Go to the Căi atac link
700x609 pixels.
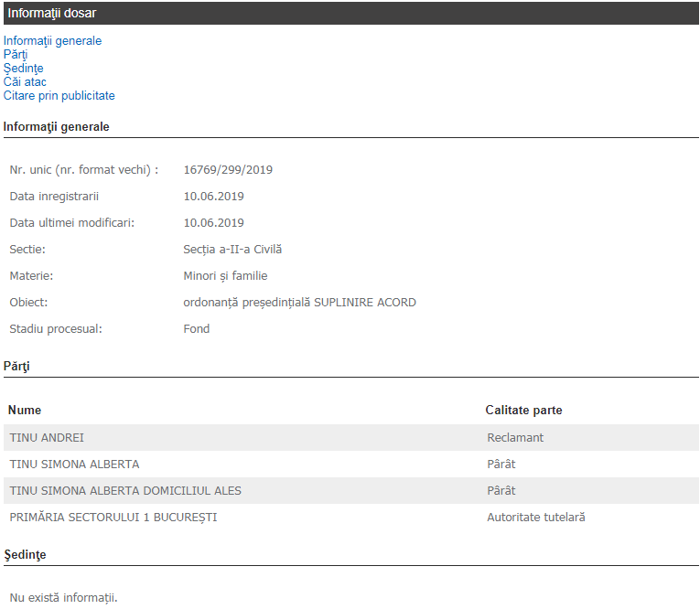(x=25, y=82)
